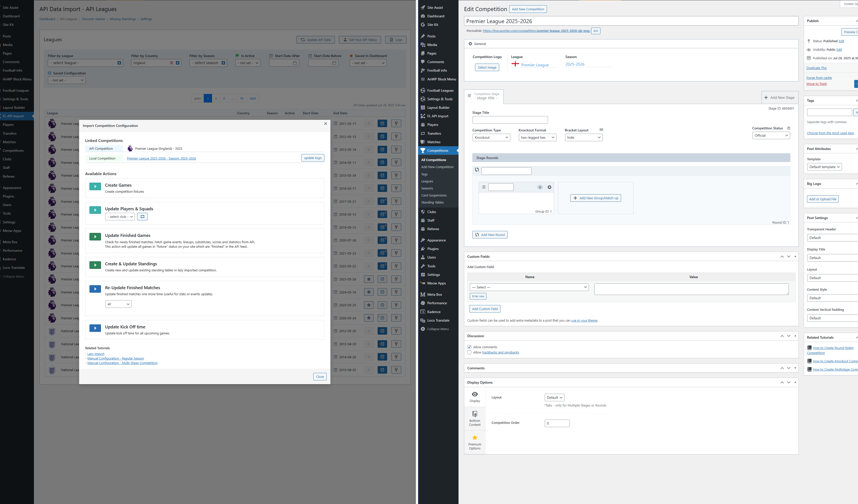The width and height of the screenshot is (858, 504).
Task: Open Filter by League dropdown
Action: pos(85,63)
